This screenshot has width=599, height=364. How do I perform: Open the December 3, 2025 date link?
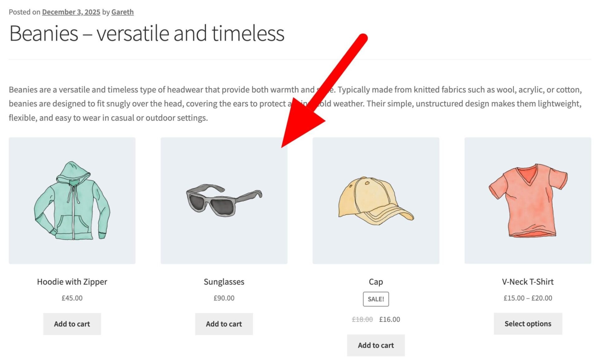(x=71, y=12)
